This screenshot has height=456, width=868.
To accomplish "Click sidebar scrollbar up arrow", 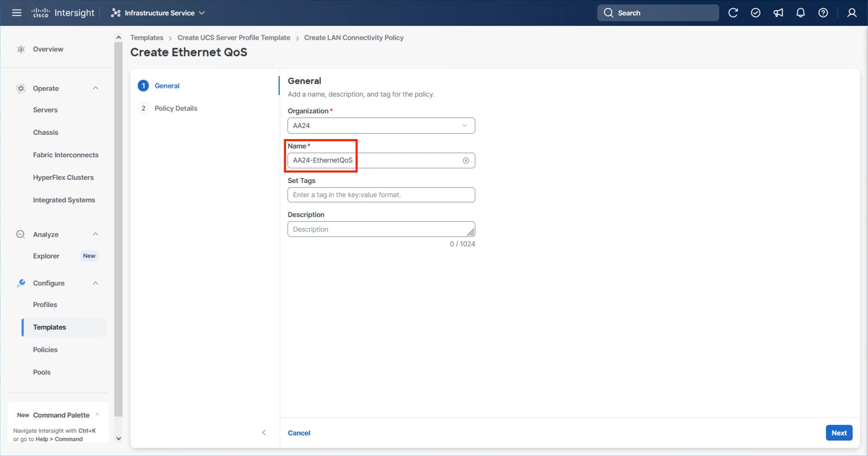I will click(118, 38).
